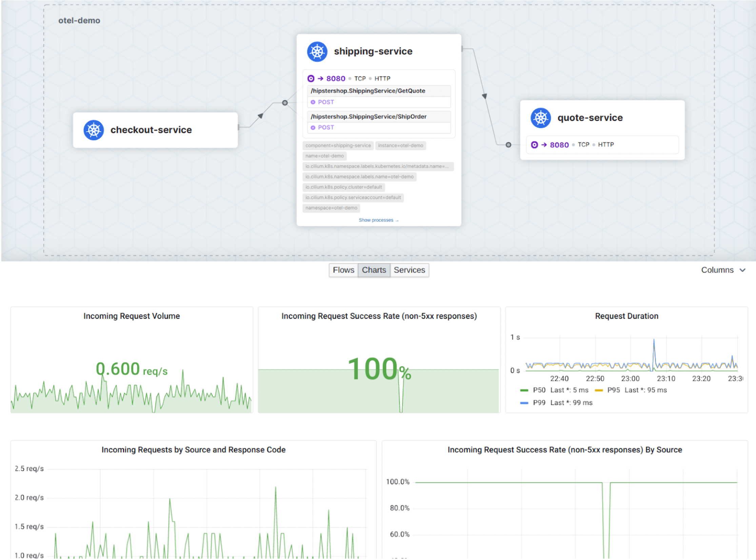
Task: Click quote-service port 8080 ingress icon
Action: pos(534,145)
